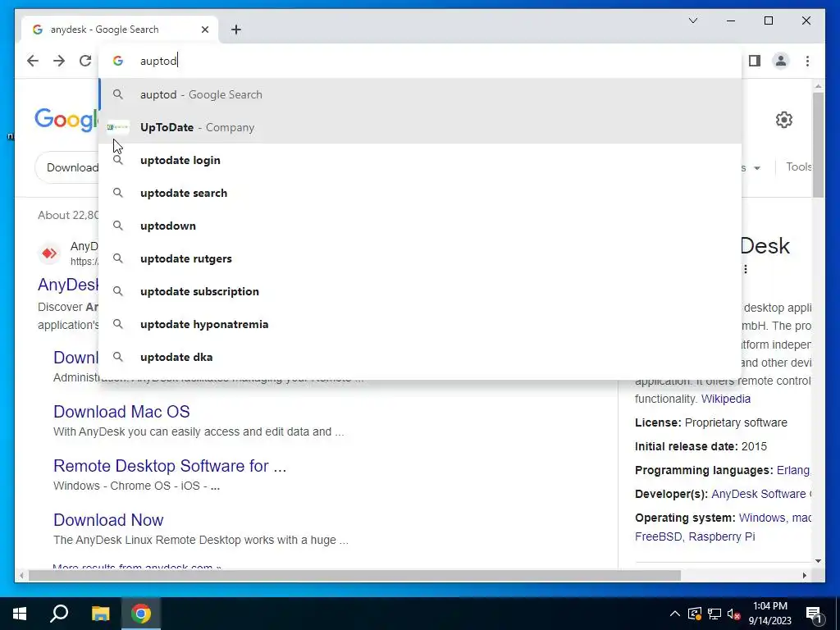Open Chrome's three-dot menu
840x630 pixels.
tap(807, 61)
